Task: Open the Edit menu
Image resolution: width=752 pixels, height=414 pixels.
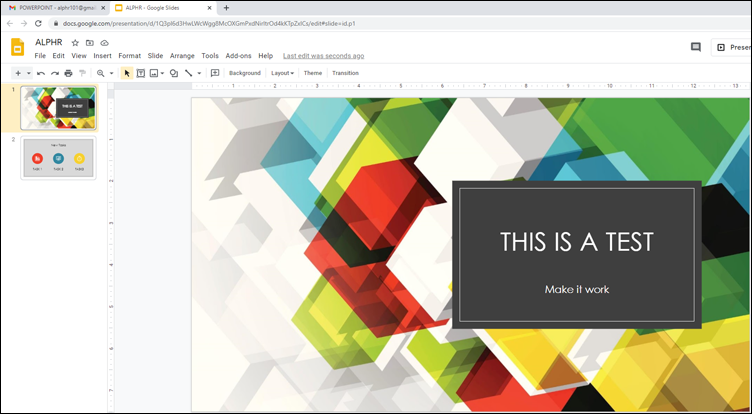Action: click(59, 56)
